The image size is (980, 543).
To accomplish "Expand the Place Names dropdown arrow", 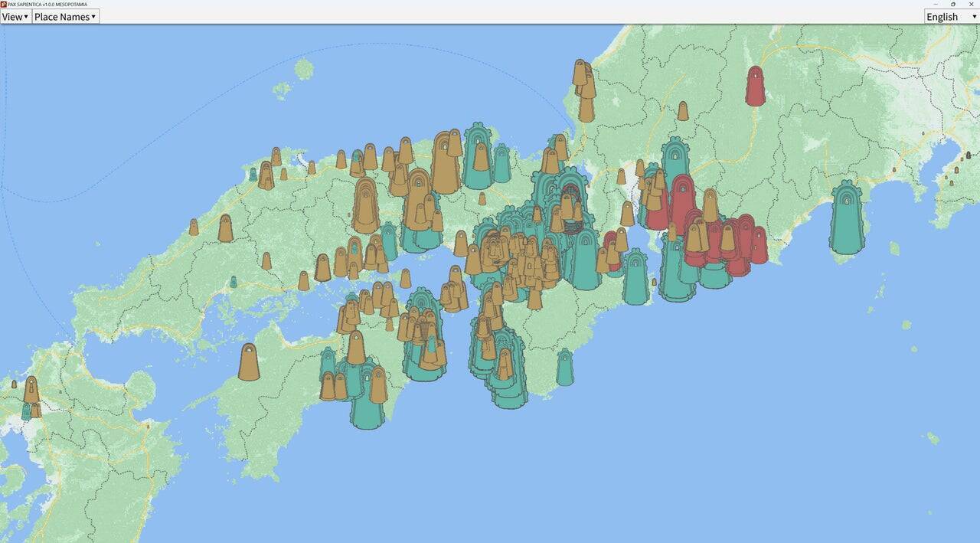I will pos(93,16).
